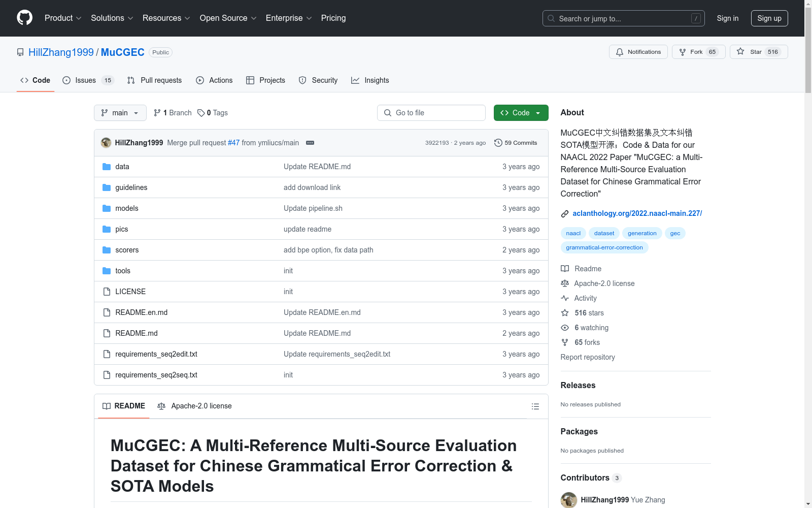The width and height of the screenshot is (812, 508).
Task: Click the book icon beside Readme in About
Action: [x=565, y=269]
